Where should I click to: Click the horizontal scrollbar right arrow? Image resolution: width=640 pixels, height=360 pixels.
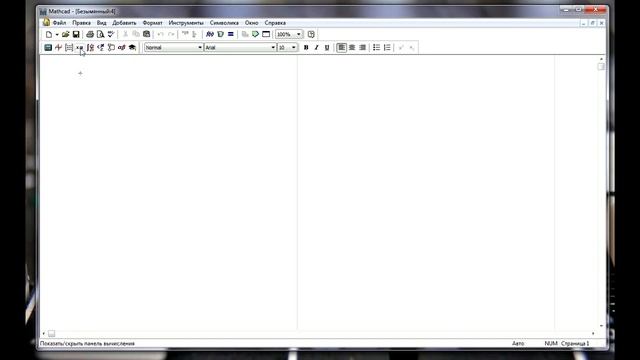(593, 333)
